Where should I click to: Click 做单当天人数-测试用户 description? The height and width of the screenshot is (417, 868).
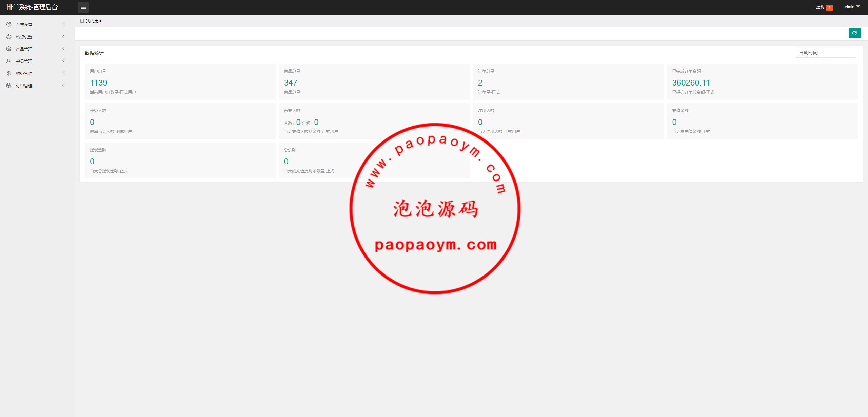tap(111, 132)
